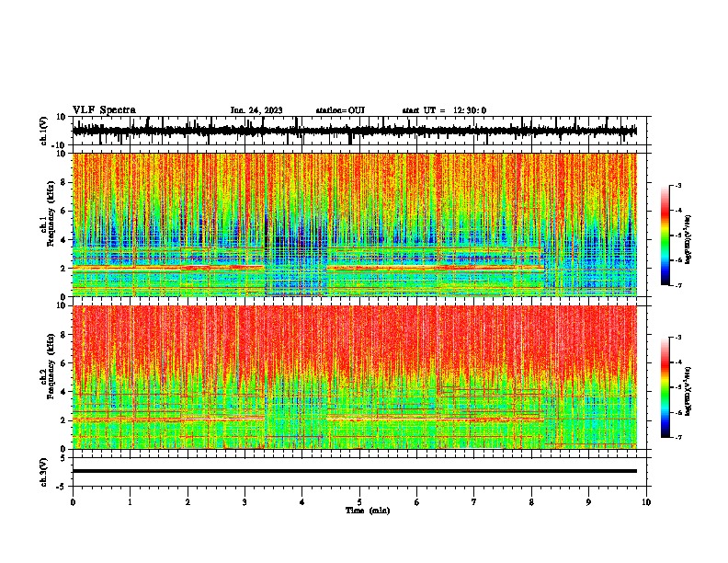Click the "-7" tick on ch.2 color bar
This screenshot has height=563, width=728.
click(677, 437)
